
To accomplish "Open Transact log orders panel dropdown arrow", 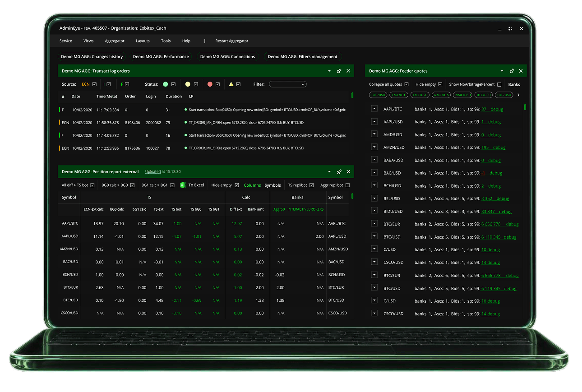I will (x=329, y=71).
